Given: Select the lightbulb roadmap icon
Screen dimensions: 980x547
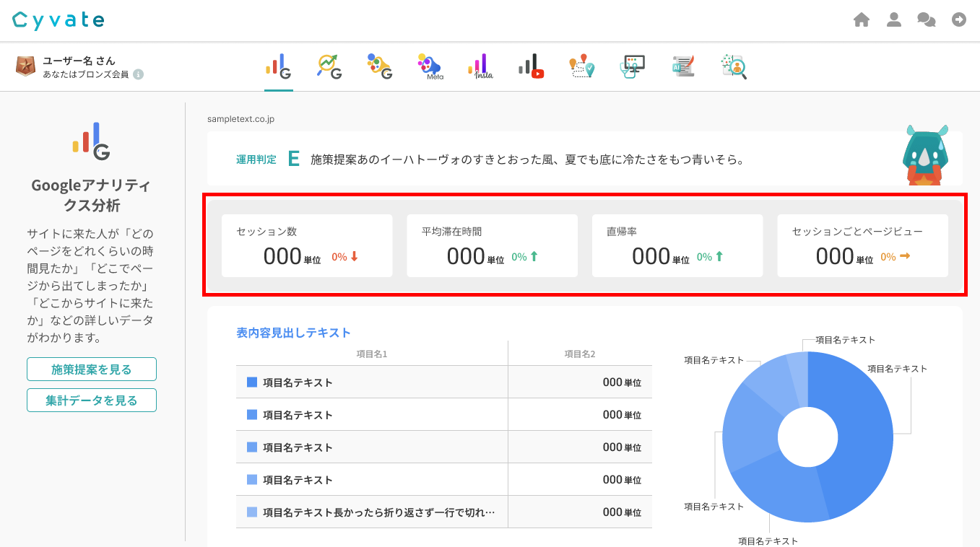Looking at the screenshot, I should click(x=581, y=66).
